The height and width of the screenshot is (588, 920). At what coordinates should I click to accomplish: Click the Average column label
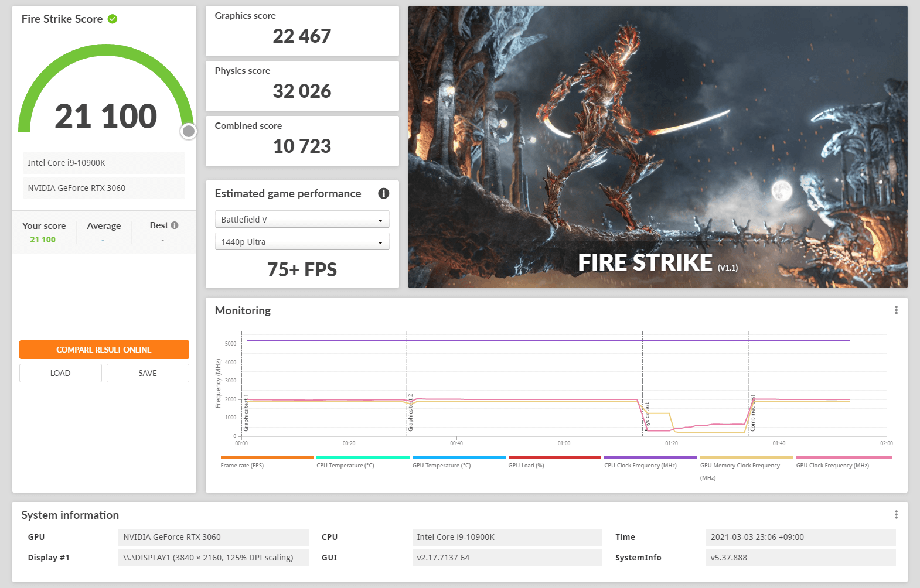tap(104, 226)
